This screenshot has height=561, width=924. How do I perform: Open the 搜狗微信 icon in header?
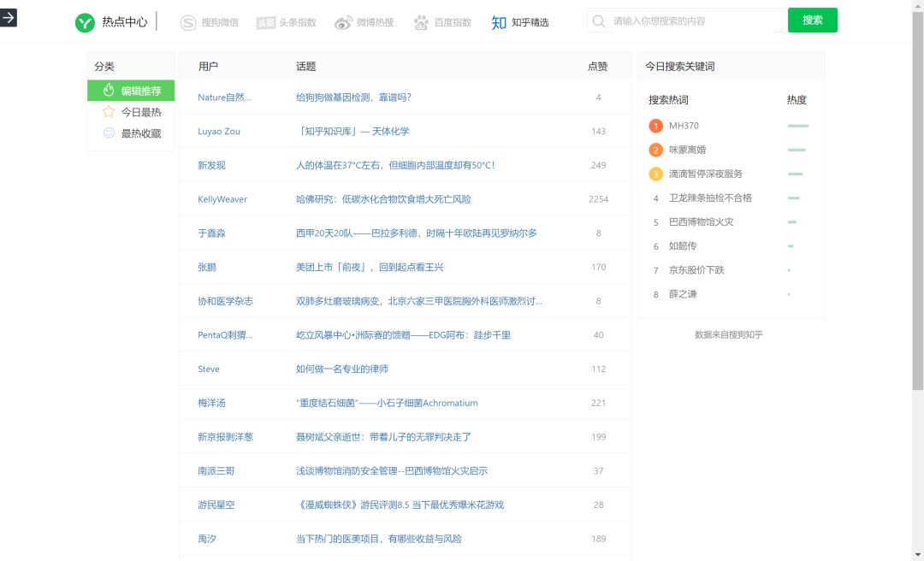click(x=188, y=22)
